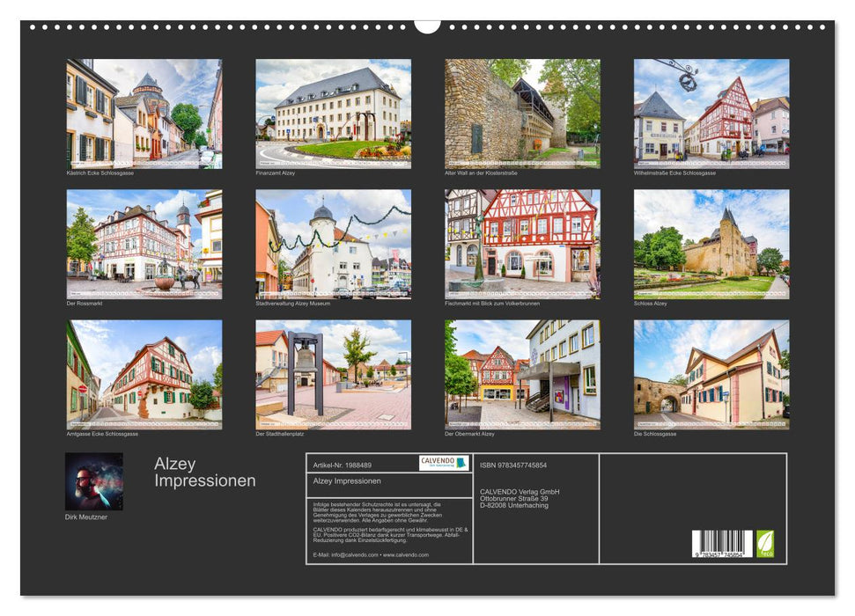
Task: Select the Artikel-Nr. 1988489 text field
Action: pyautogui.click(x=342, y=464)
